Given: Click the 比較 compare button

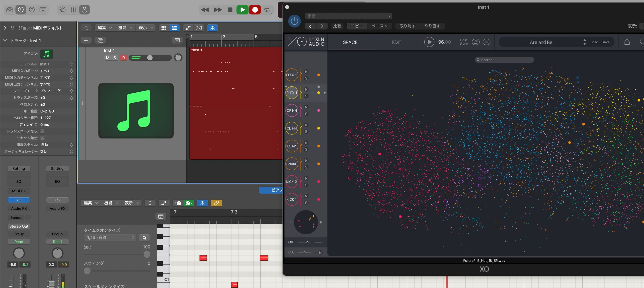Looking at the screenshot, I should [x=337, y=26].
